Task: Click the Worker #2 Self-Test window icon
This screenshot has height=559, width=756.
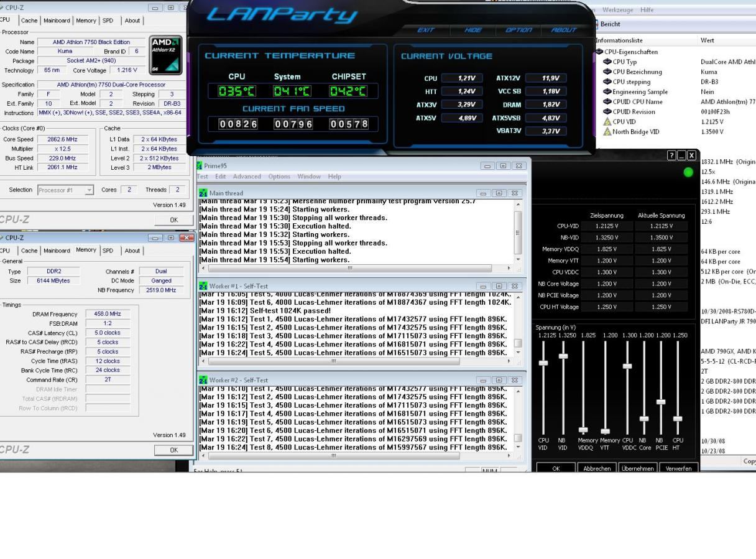Action: point(203,380)
